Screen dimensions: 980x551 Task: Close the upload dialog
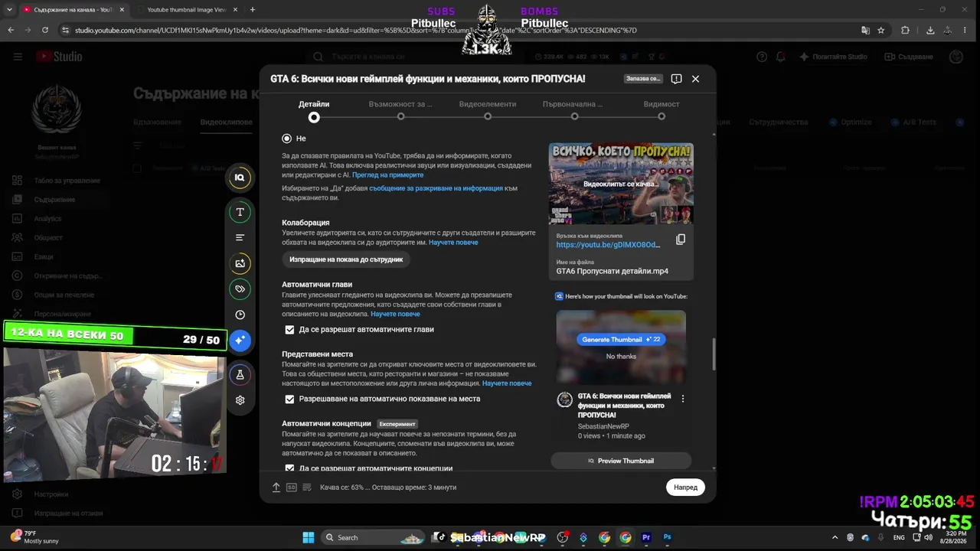pos(695,79)
